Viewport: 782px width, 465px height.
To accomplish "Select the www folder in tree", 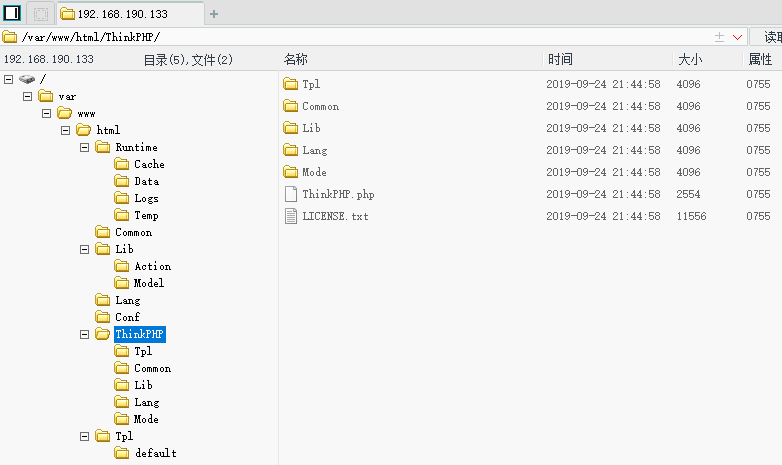I will point(86,113).
